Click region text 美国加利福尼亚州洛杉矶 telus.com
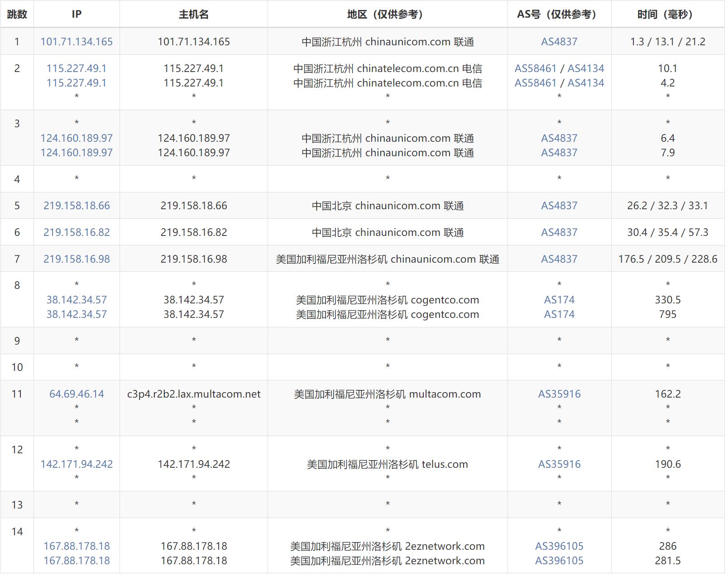Image resolution: width=728 pixels, height=576 pixels. 388,464
